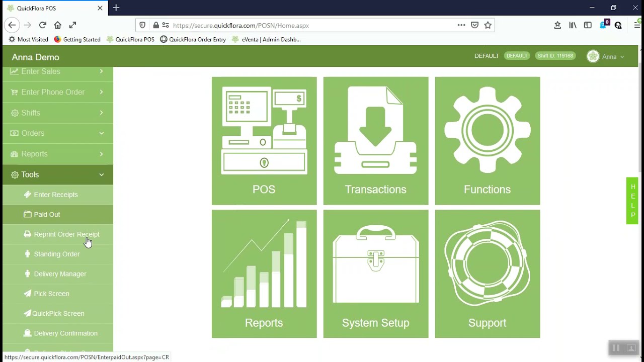Select Enter Receipts under Tools
This screenshot has height=362, width=644.
click(x=58, y=195)
